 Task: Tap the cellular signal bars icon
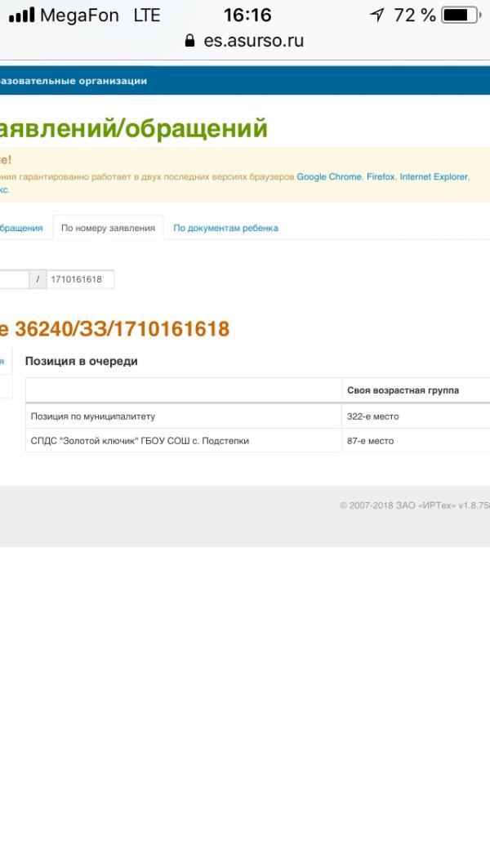(x=20, y=16)
